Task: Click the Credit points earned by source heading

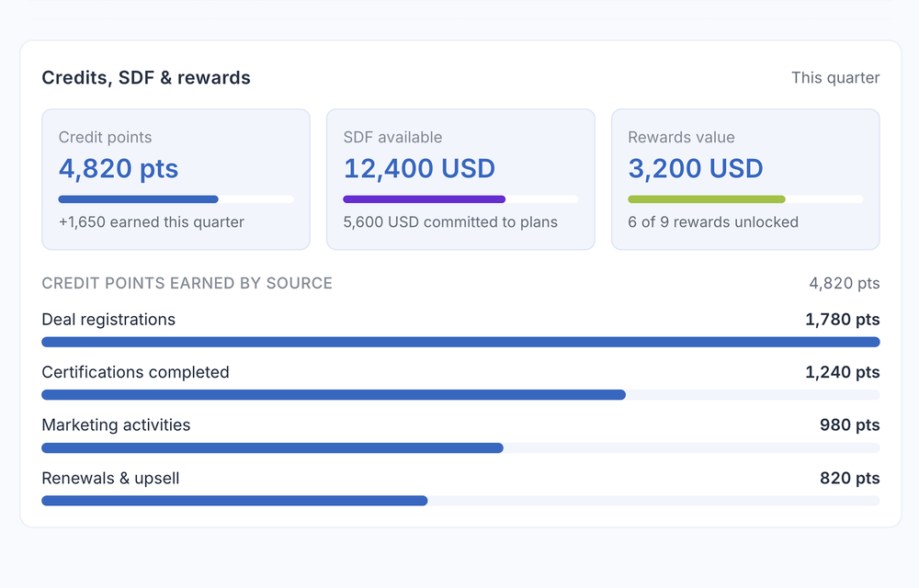Action: [187, 284]
